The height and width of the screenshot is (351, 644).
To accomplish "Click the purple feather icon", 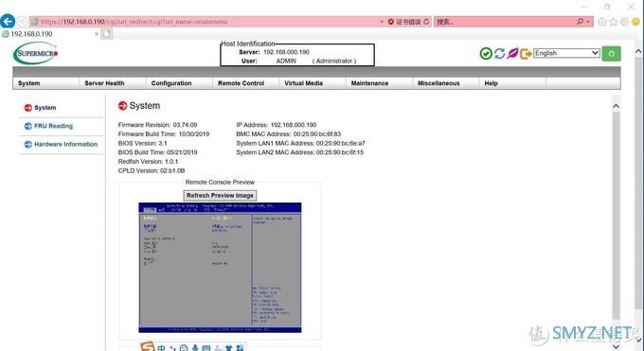I will (x=512, y=53).
